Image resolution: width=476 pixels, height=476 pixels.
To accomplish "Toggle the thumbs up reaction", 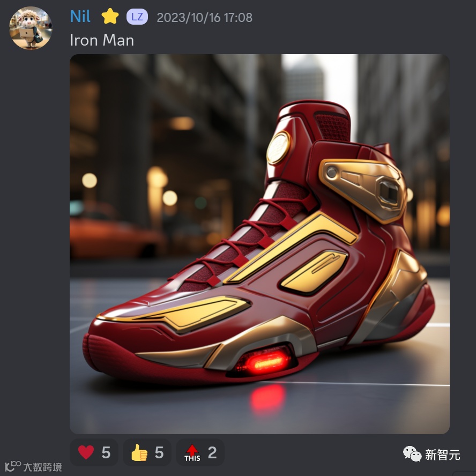I will point(147,452).
